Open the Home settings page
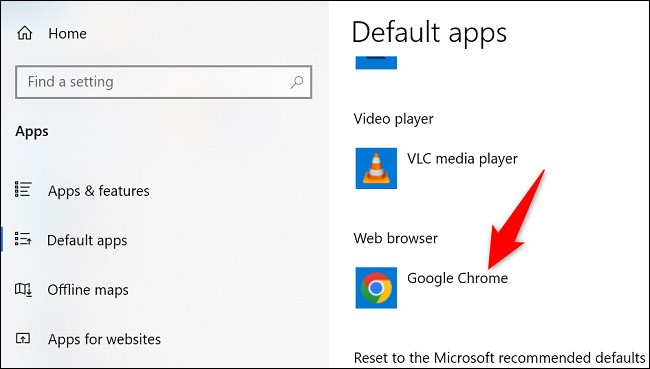Viewport: 650px width, 369px height. click(68, 34)
